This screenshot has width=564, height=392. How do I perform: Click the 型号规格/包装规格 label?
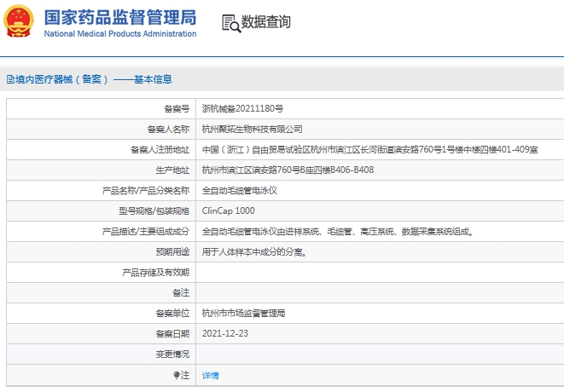coord(154,210)
